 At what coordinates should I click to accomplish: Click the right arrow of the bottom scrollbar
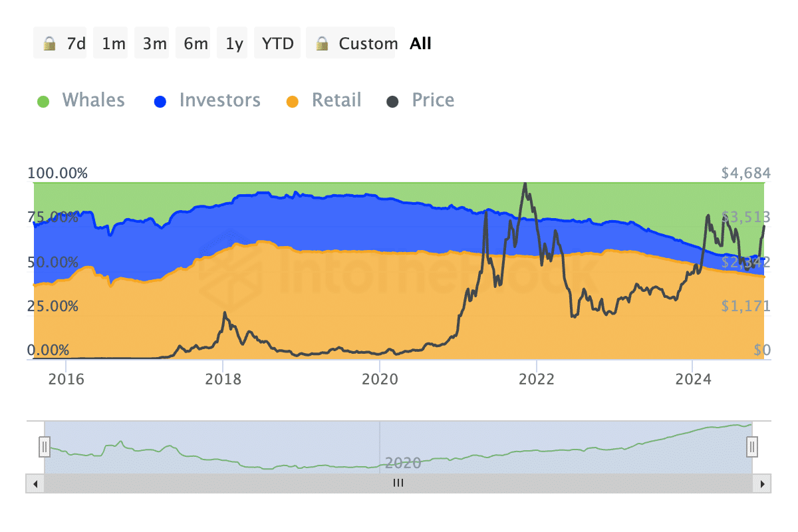(764, 484)
